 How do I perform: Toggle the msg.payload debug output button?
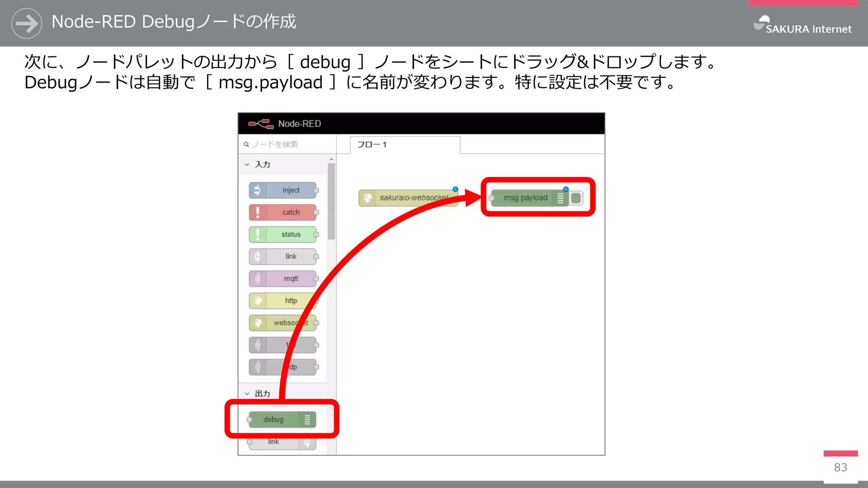click(x=576, y=198)
